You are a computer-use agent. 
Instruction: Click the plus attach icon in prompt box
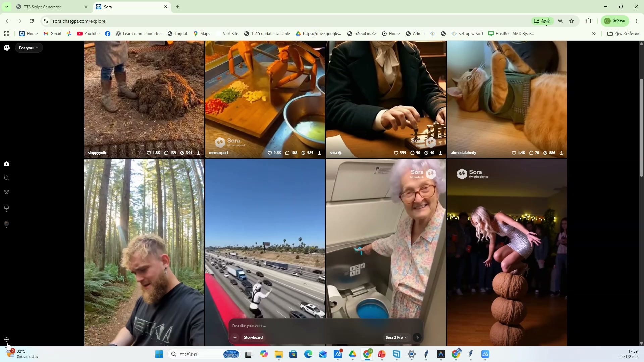point(235,338)
